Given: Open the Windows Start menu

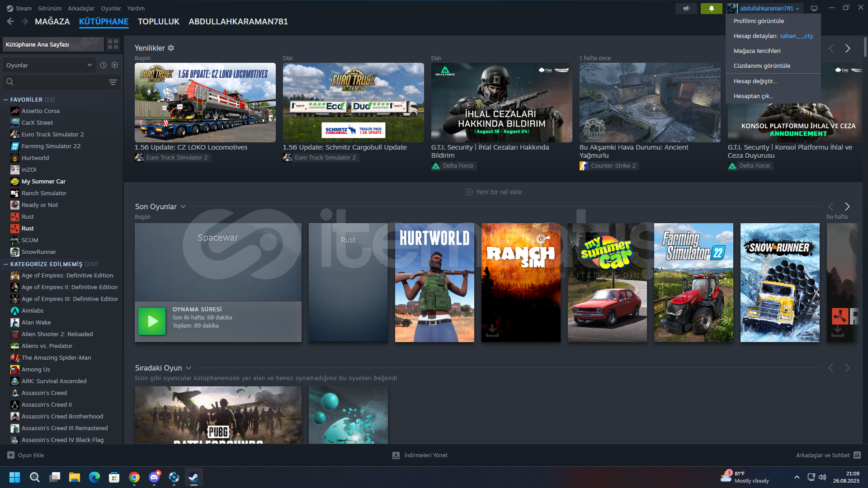Looking at the screenshot, I should click(15, 477).
